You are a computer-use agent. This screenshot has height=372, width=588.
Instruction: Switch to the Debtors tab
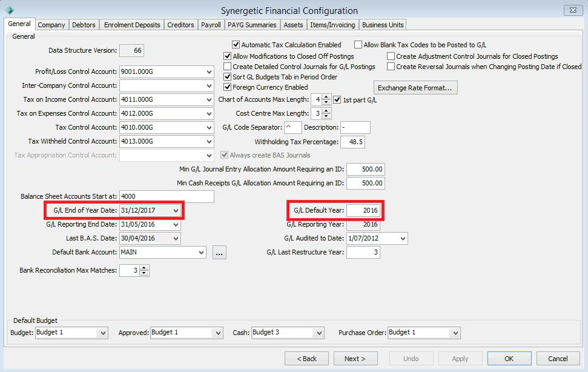pos(84,25)
